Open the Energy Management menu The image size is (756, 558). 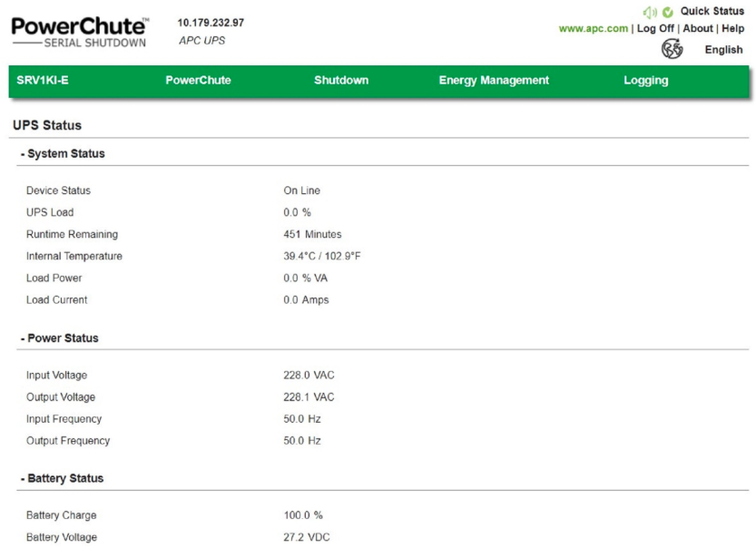point(494,81)
